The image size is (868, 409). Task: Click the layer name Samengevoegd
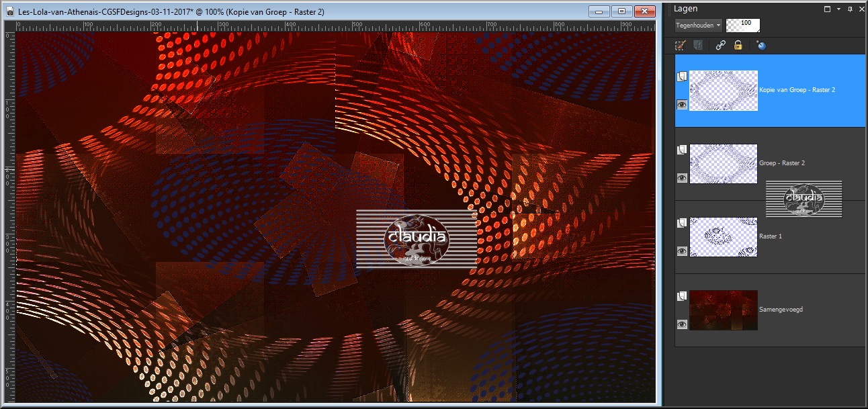[781, 310]
